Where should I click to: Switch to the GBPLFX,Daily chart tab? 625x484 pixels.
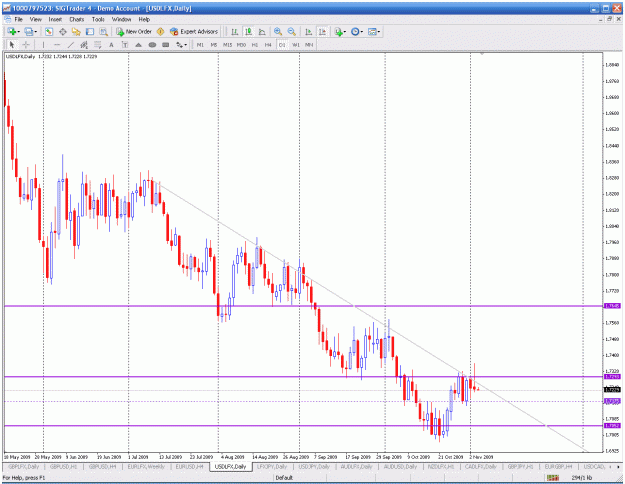[24, 466]
